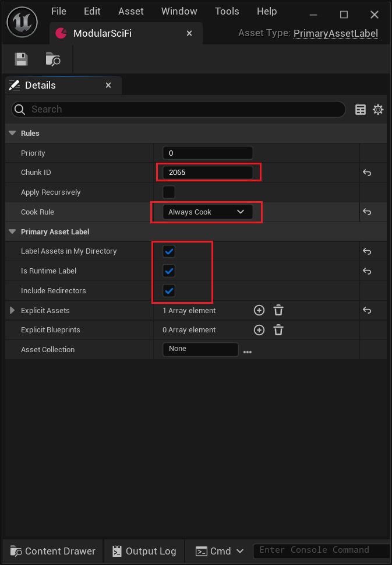This screenshot has height=565, width=392.
Task: Expand the Explicit Assets array
Action: click(12, 311)
